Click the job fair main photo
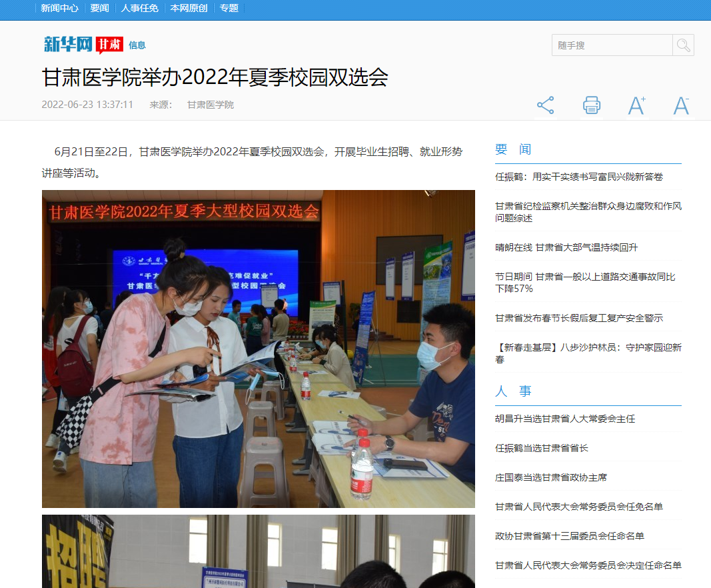This screenshot has height=588, width=711. [x=258, y=349]
